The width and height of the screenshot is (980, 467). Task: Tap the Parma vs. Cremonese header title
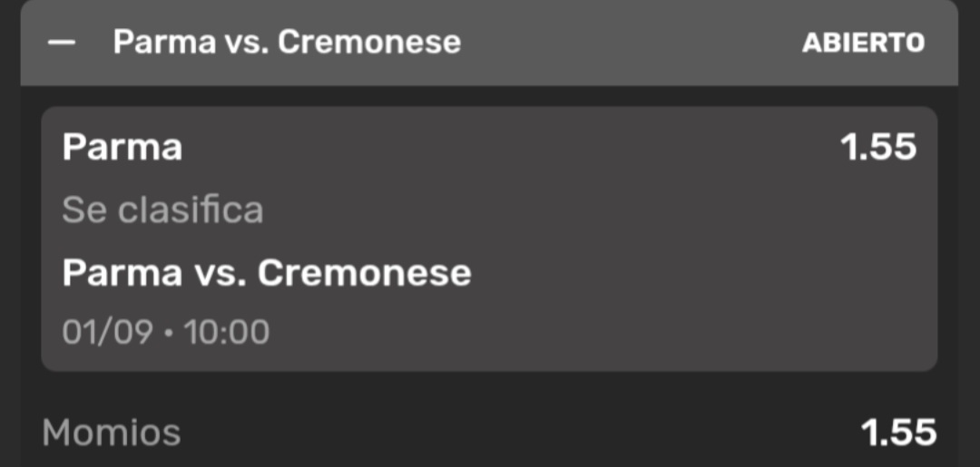[x=287, y=43]
